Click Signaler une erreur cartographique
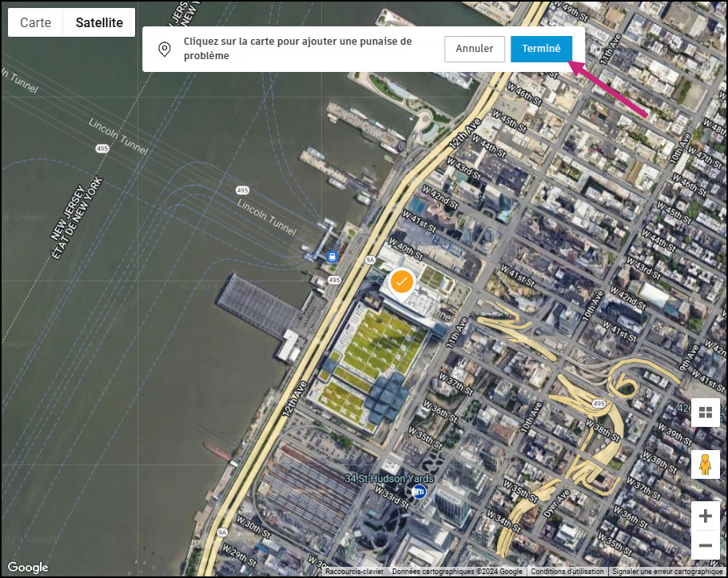Image resolution: width=728 pixels, height=578 pixels. point(667,572)
